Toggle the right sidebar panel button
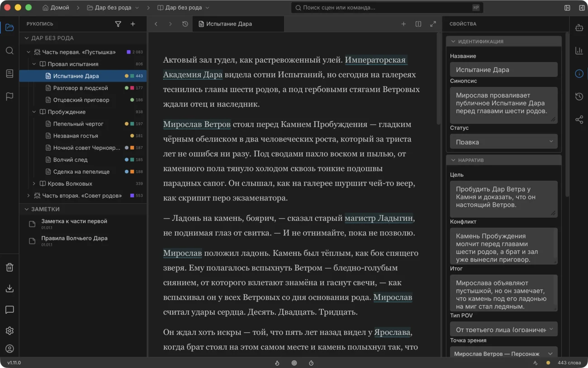 [x=582, y=8]
